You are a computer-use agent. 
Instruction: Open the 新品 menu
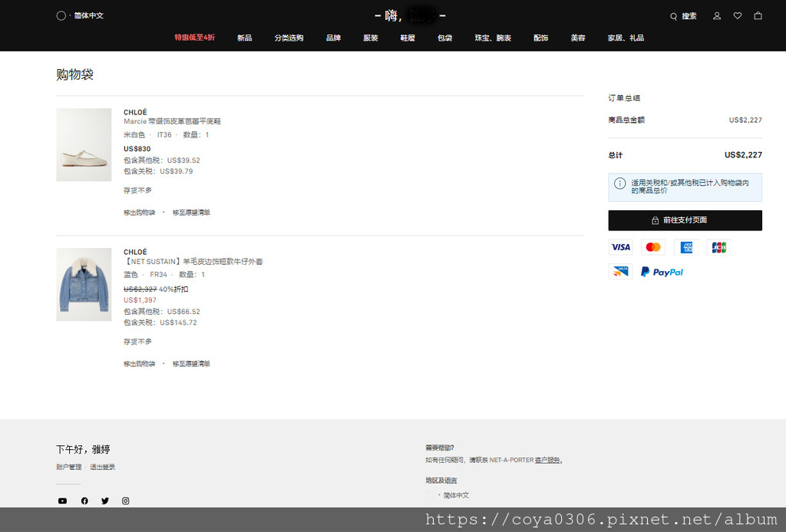tap(245, 38)
